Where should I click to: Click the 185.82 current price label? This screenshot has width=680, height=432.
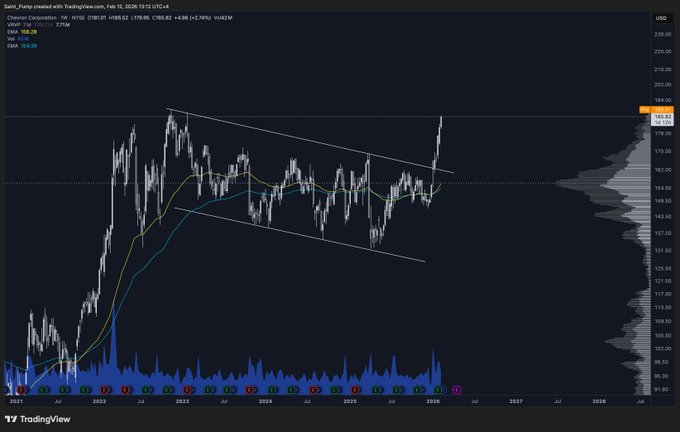[662, 117]
